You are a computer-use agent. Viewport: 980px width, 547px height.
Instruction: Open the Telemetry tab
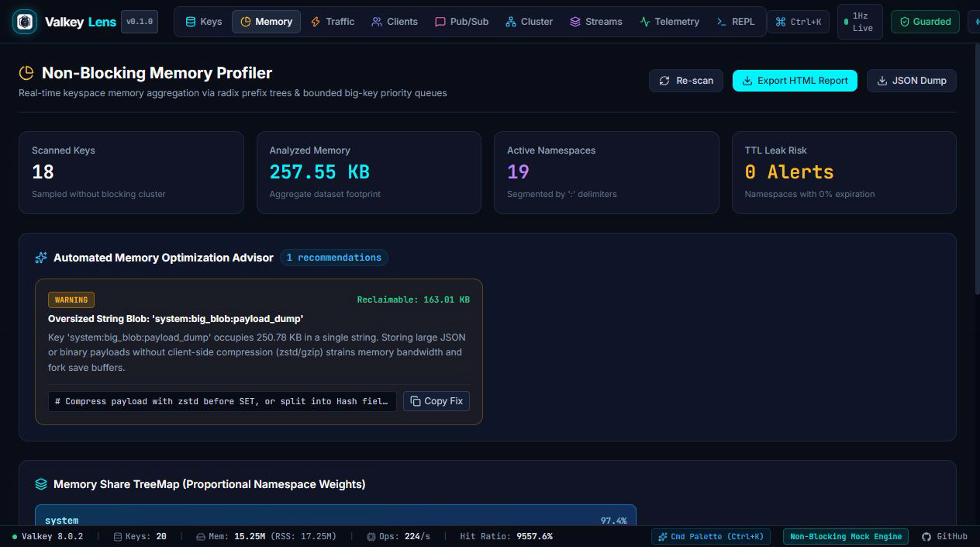pos(669,22)
